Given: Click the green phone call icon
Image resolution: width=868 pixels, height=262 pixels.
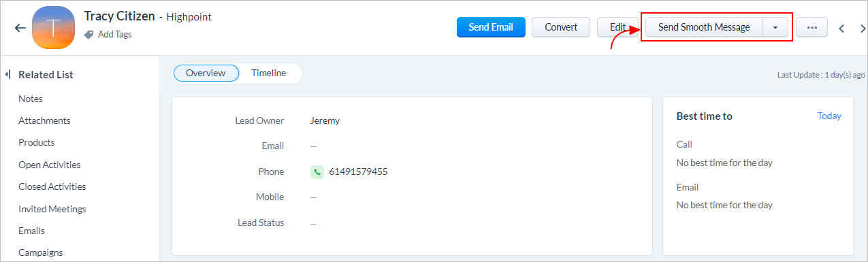Looking at the screenshot, I should coord(317,171).
